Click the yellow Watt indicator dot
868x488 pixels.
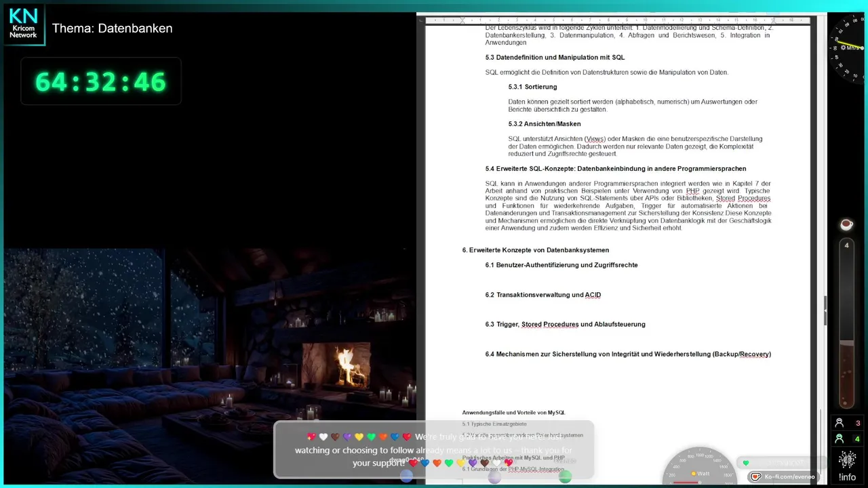pos(693,474)
